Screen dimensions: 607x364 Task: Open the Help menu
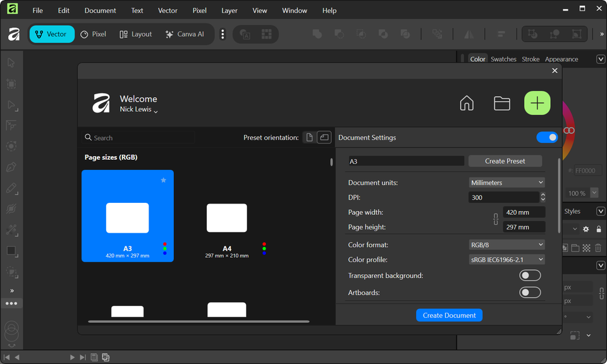click(329, 11)
